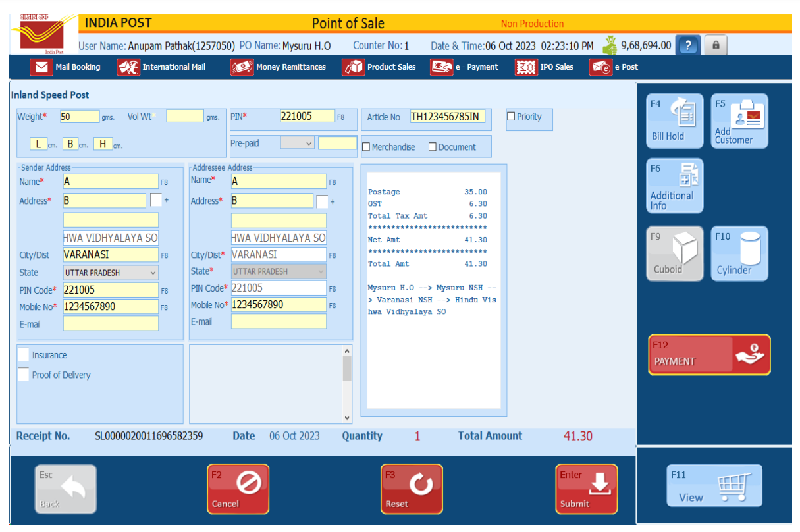Screen dimensions: 800x532
Task: Toggle the Insurance checkbox
Action: point(23,355)
